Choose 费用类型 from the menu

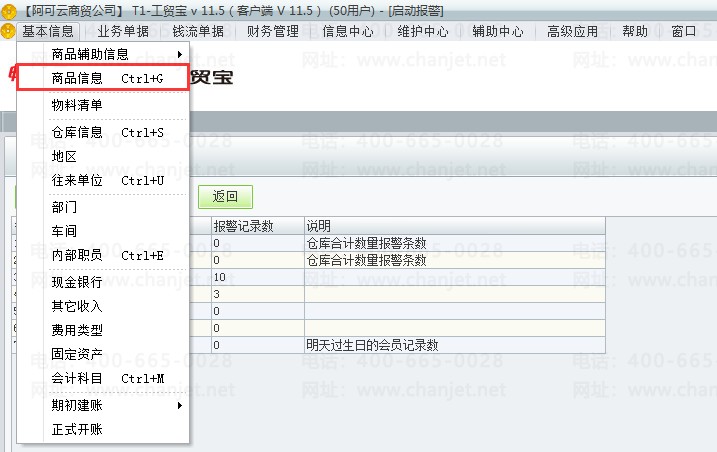coord(103,330)
